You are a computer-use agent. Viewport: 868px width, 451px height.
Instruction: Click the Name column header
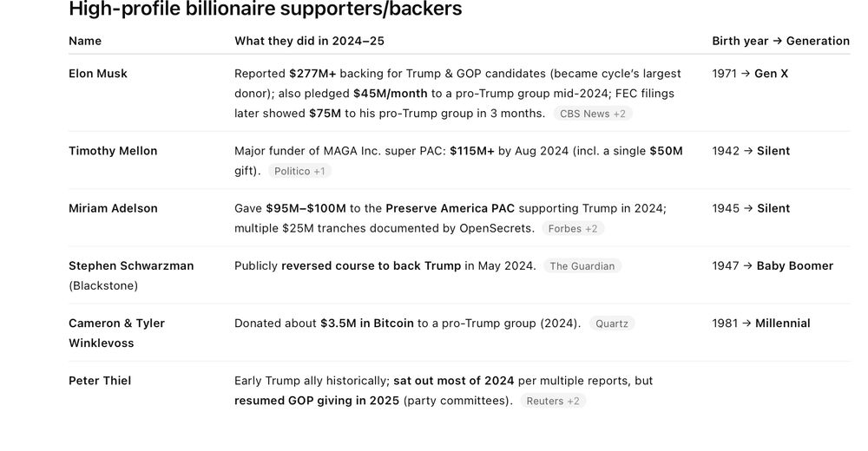point(85,41)
